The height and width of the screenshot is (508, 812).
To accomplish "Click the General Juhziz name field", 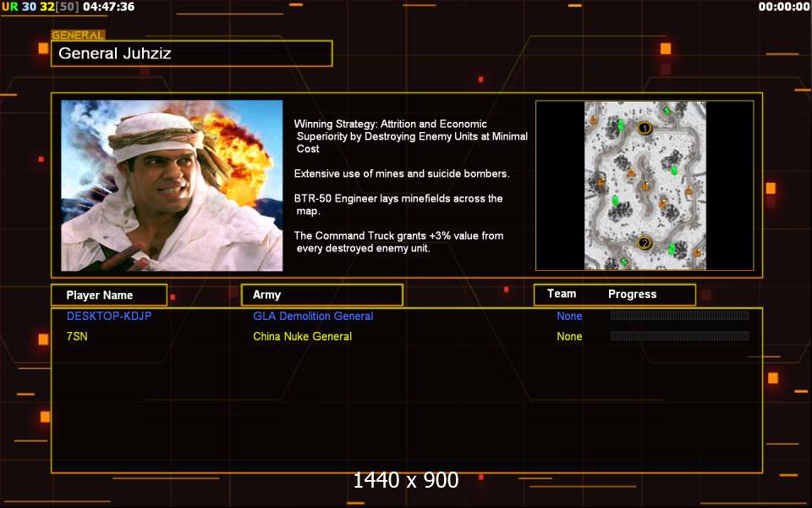I will 192,53.
